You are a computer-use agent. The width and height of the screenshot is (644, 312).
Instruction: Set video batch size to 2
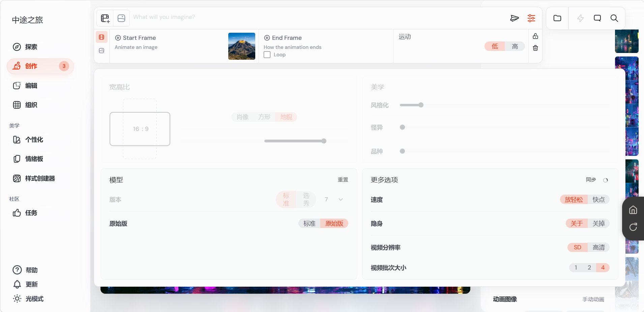589,268
